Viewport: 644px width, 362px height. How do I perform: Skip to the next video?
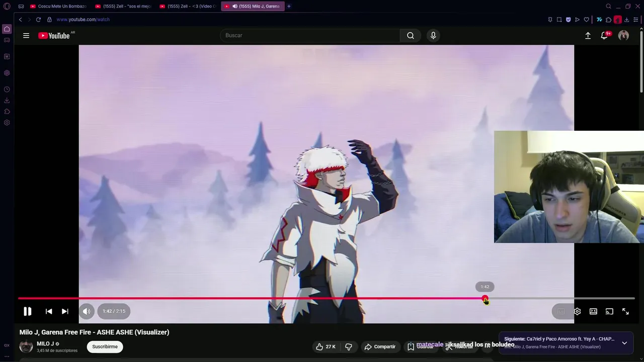click(65, 311)
